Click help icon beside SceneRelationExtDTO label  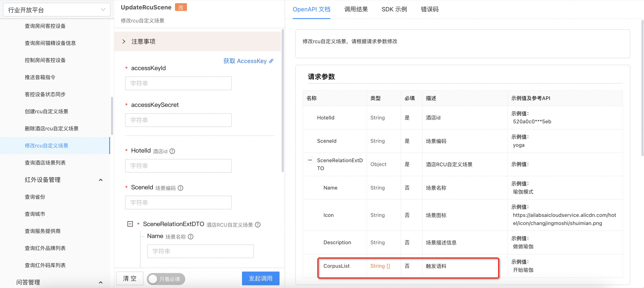pos(258,225)
